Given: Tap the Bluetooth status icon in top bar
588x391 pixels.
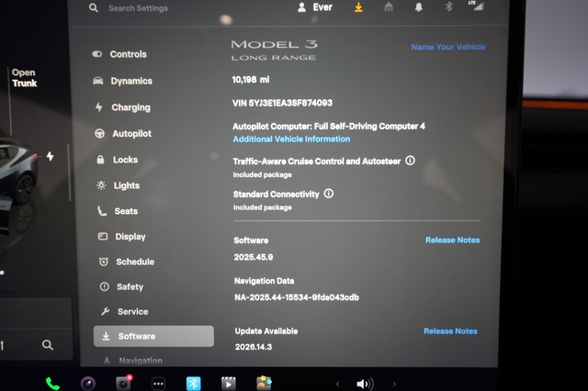Looking at the screenshot, I should (x=448, y=6).
